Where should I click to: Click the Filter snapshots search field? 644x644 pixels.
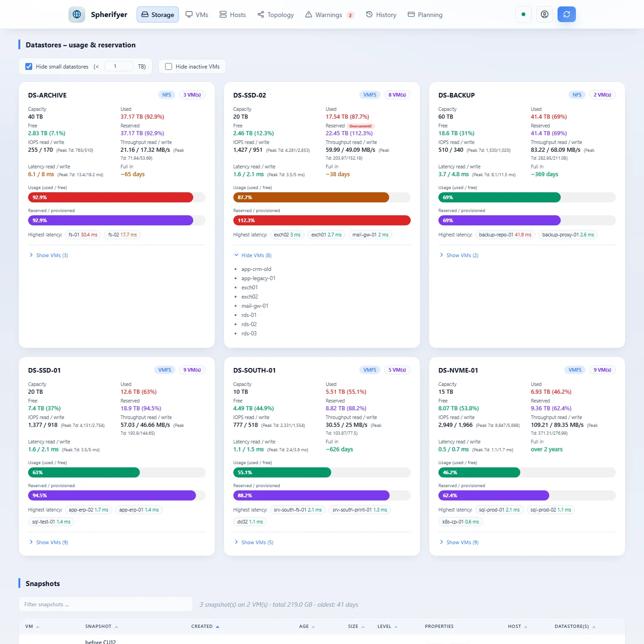106,604
